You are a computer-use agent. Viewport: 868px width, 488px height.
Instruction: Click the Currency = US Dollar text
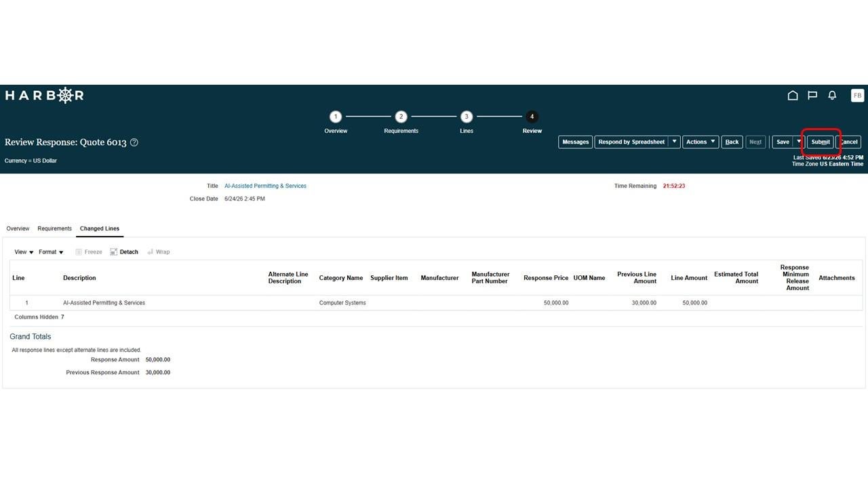pos(31,161)
